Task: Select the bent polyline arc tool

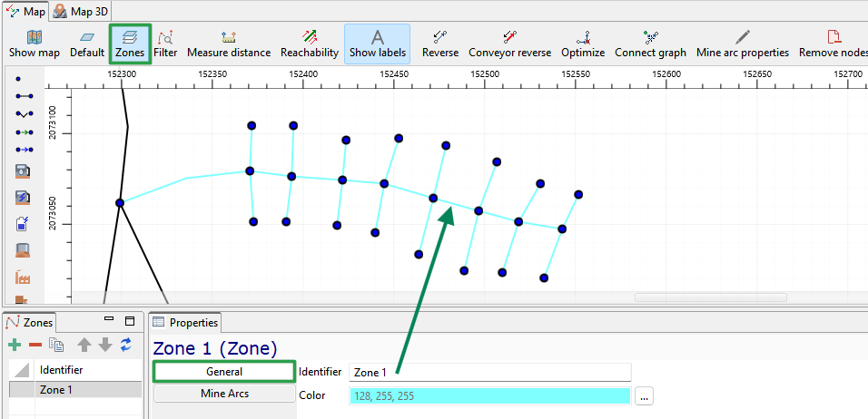Action: pyautogui.click(x=25, y=114)
